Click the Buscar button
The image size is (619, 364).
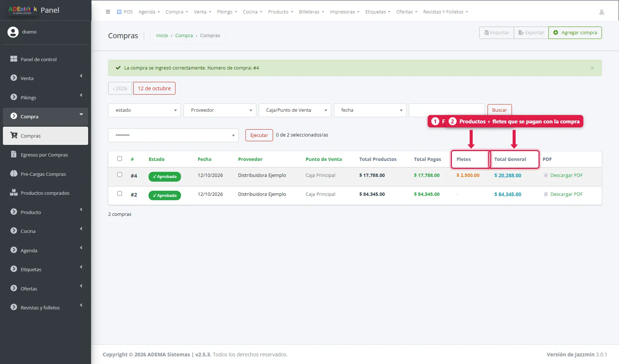[500, 110]
